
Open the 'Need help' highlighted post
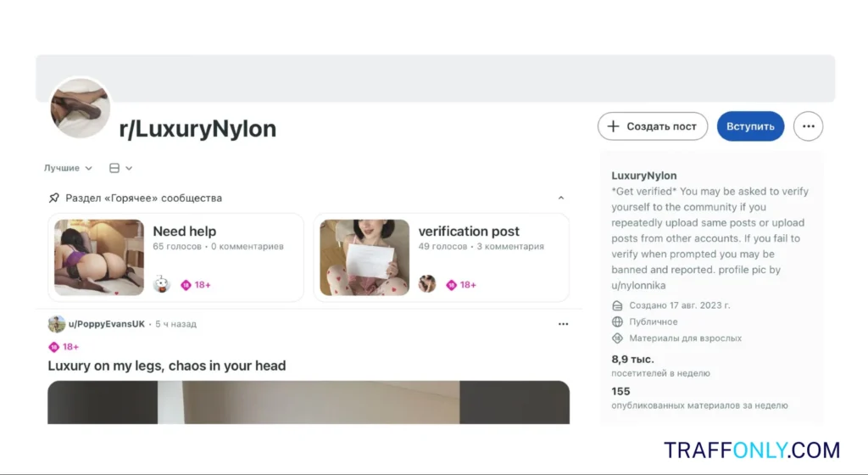(184, 232)
